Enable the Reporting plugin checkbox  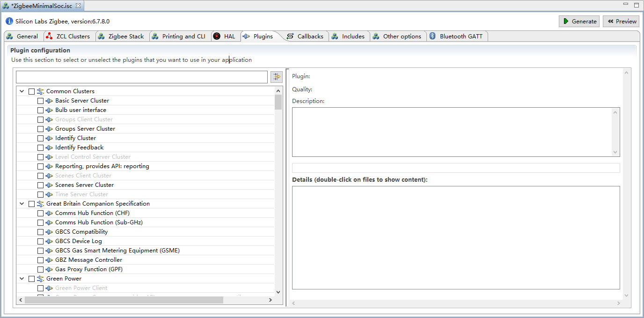(40, 166)
